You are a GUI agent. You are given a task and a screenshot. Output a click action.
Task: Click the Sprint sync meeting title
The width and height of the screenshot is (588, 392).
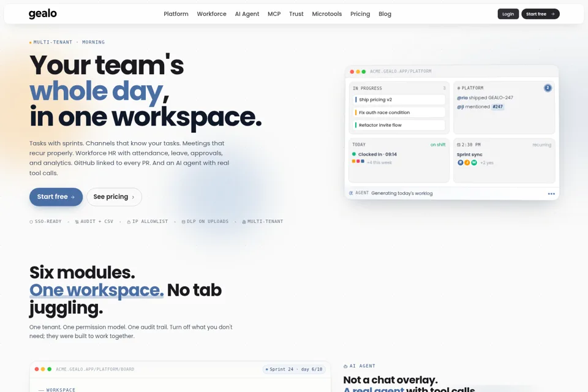tap(470, 154)
